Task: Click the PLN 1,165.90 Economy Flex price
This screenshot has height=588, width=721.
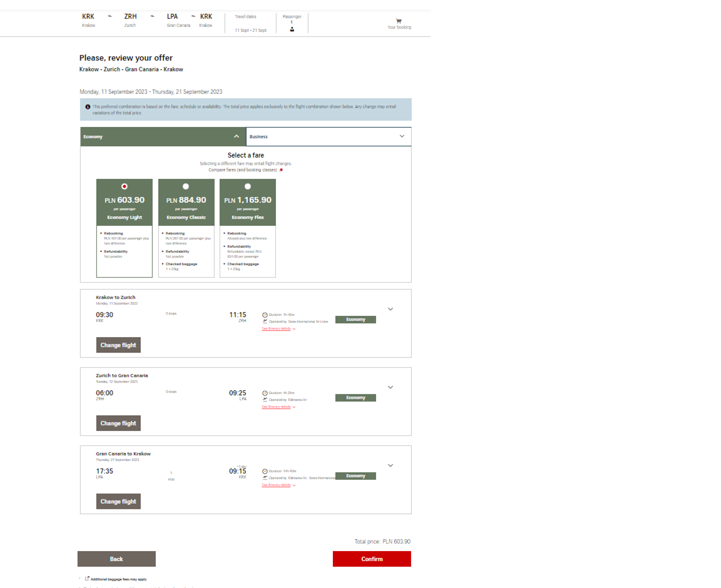Action: pyautogui.click(x=248, y=200)
